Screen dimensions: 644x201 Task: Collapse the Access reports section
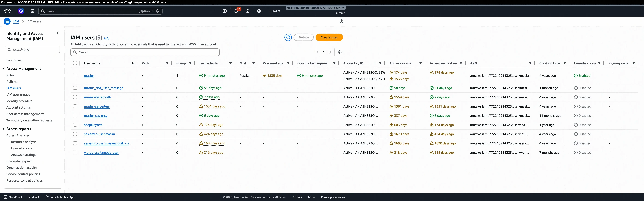click(3, 129)
